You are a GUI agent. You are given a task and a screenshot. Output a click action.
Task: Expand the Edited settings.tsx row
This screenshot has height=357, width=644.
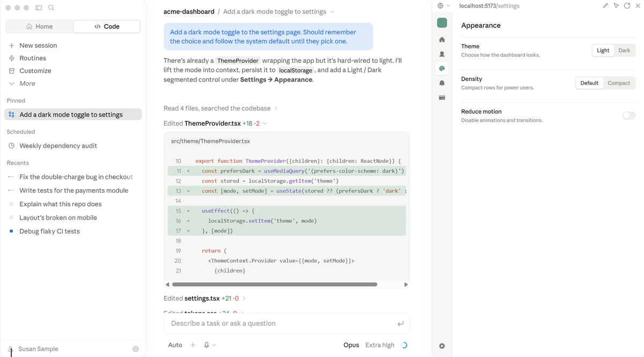pos(204,298)
